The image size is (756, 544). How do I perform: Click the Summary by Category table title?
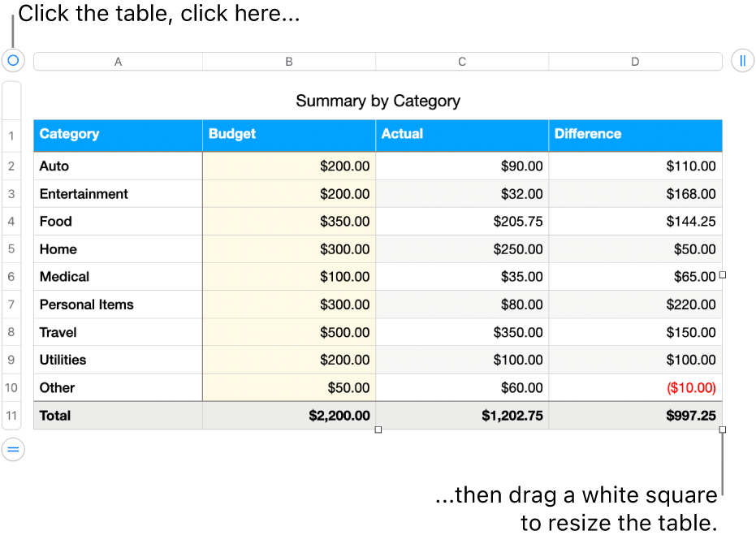378,101
